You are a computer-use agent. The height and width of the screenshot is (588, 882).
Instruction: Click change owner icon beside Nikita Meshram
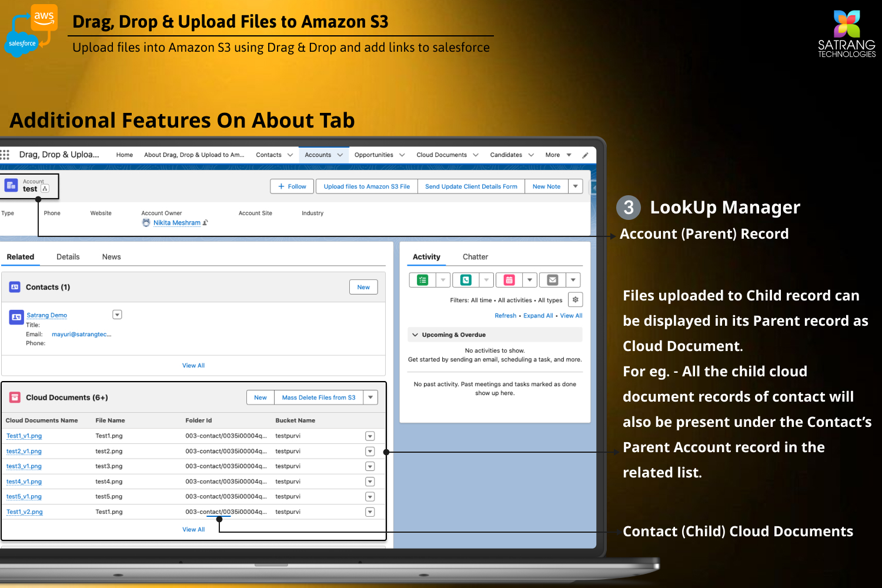205,223
